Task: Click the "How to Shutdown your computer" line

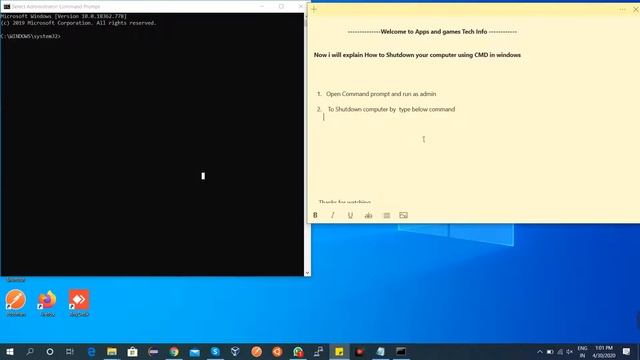Action: tap(417, 55)
